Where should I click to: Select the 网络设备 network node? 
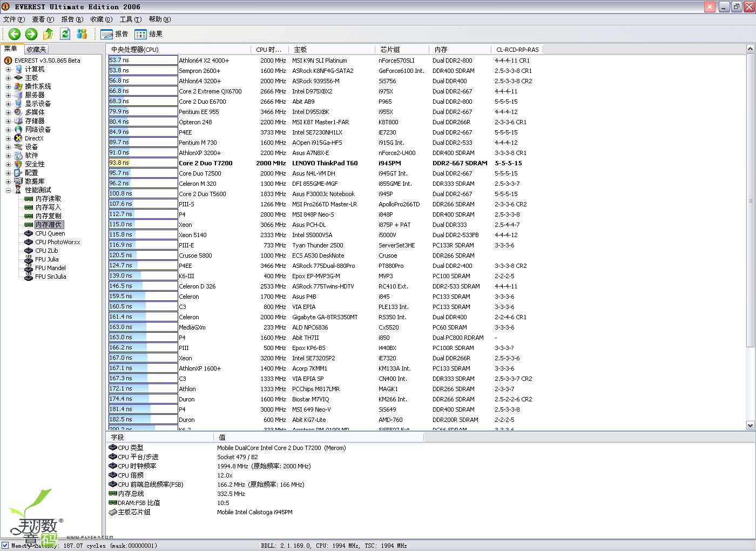pyautogui.click(x=38, y=130)
